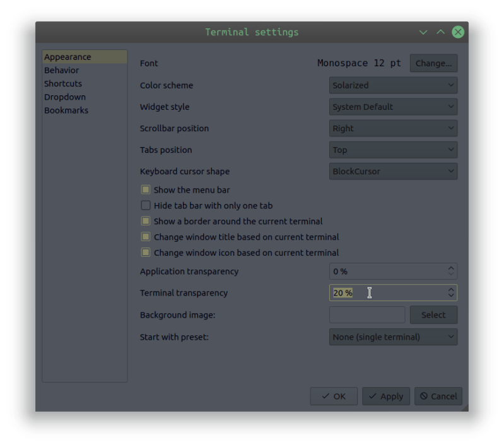Viewport: 504px width, 447px height.
Task: Click the Background image: label
Action: (177, 315)
